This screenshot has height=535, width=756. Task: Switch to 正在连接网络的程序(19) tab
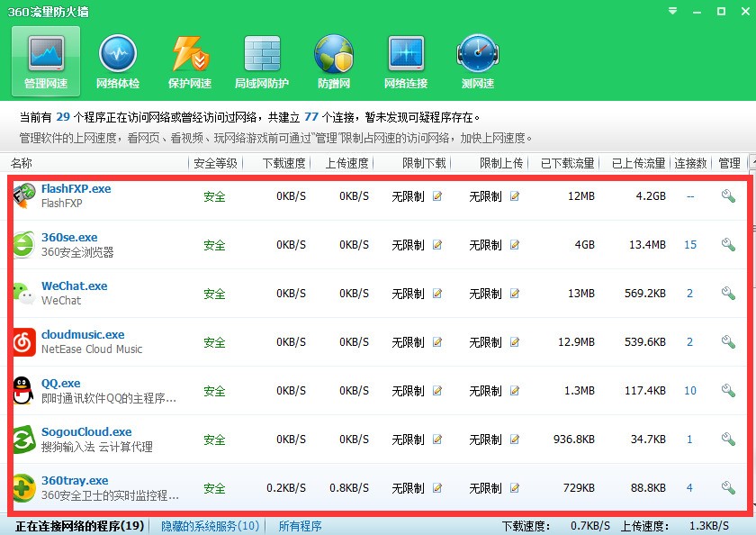(79, 525)
